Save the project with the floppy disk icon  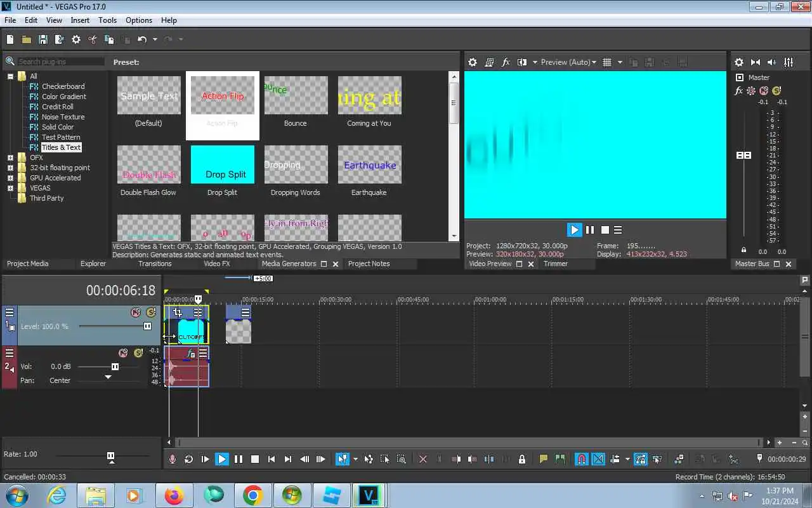43,39
